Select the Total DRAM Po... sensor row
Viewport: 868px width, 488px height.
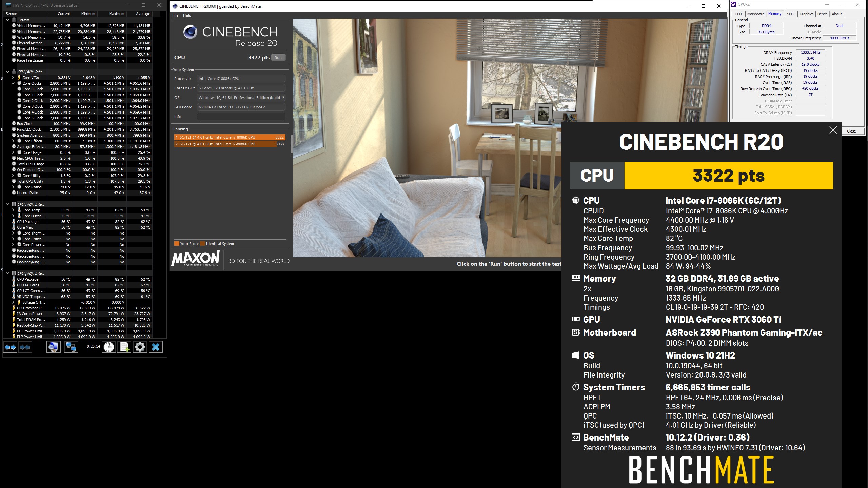[x=78, y=320]
